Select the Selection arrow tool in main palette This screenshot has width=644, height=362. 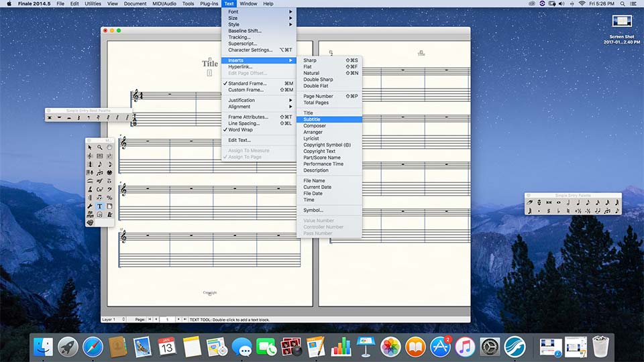coord(89,147)
